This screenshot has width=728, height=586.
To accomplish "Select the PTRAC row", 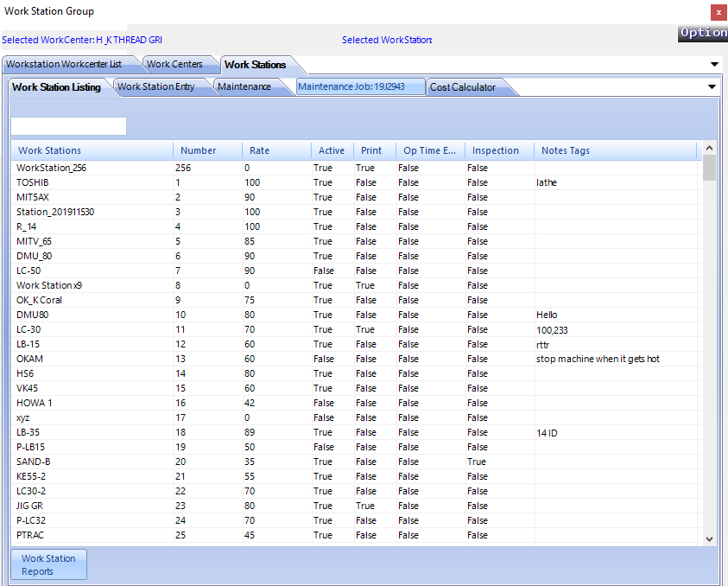I will coord(356,535).
